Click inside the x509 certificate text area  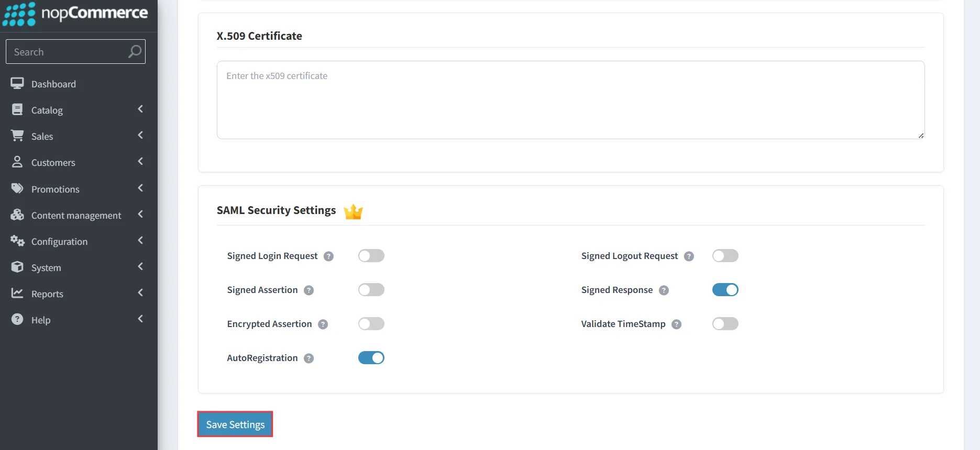(571, 99)
